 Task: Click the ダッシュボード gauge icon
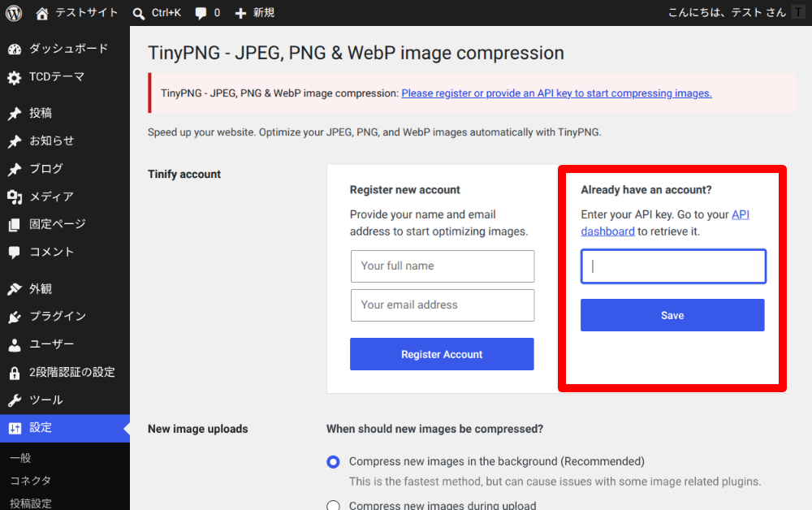[x=15, y=50]
